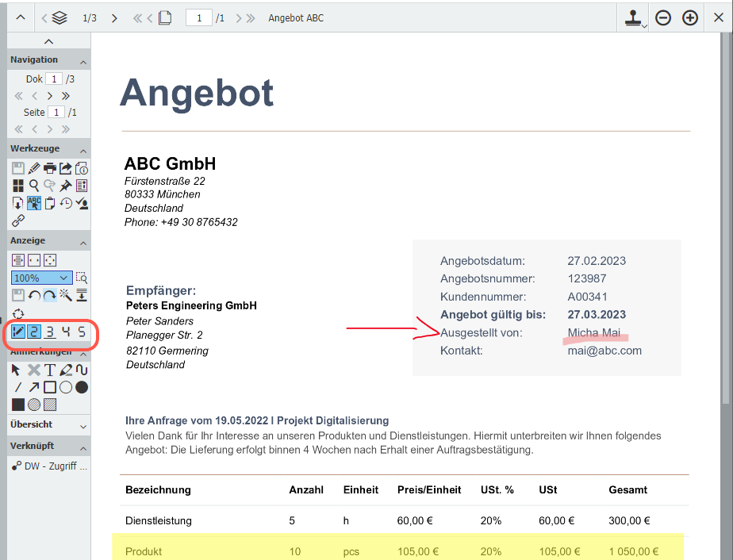This screenshot has width=733, height=560.
Task: Open the document search magnifier
Action: [33, 185]
